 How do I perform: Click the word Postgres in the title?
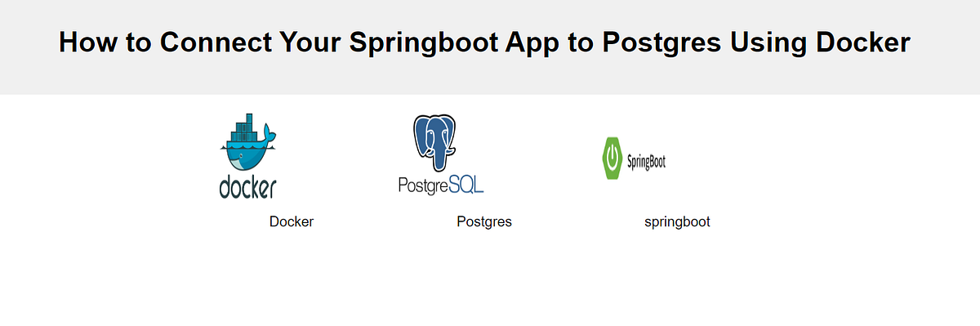661,43
